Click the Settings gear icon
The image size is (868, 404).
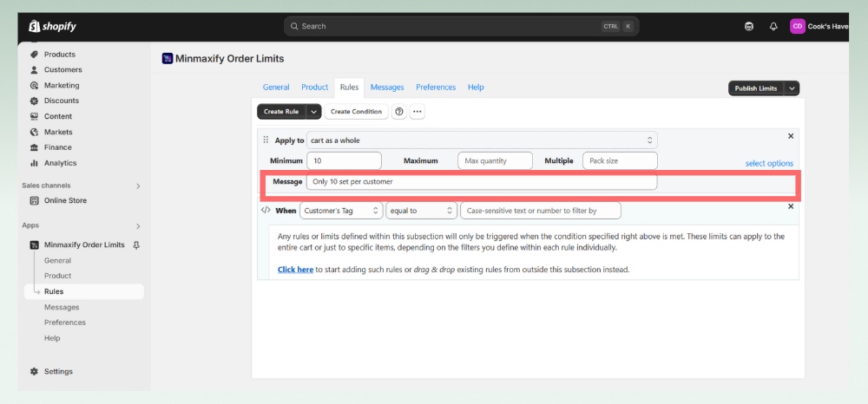pyautogui.click(x=34, y=371)
